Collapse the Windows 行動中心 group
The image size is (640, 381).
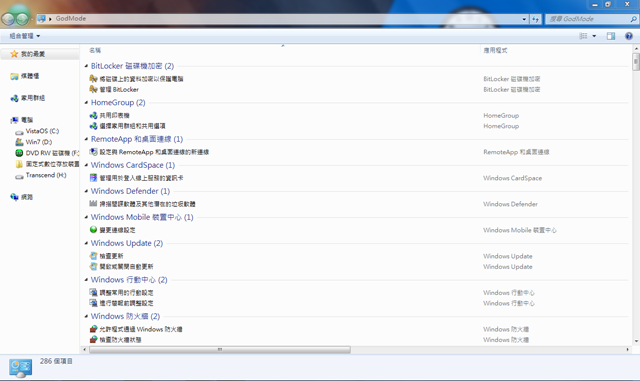(x=86, y=280)
